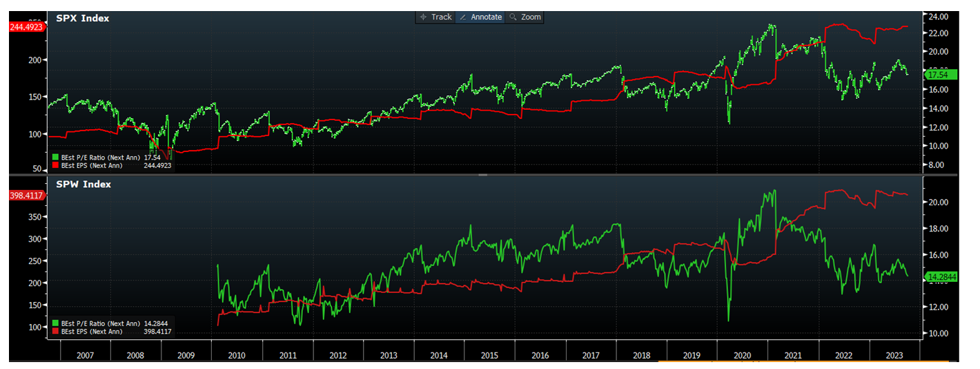Click red BEst EPS swatch in SPX legend

[x=55, y=166]
